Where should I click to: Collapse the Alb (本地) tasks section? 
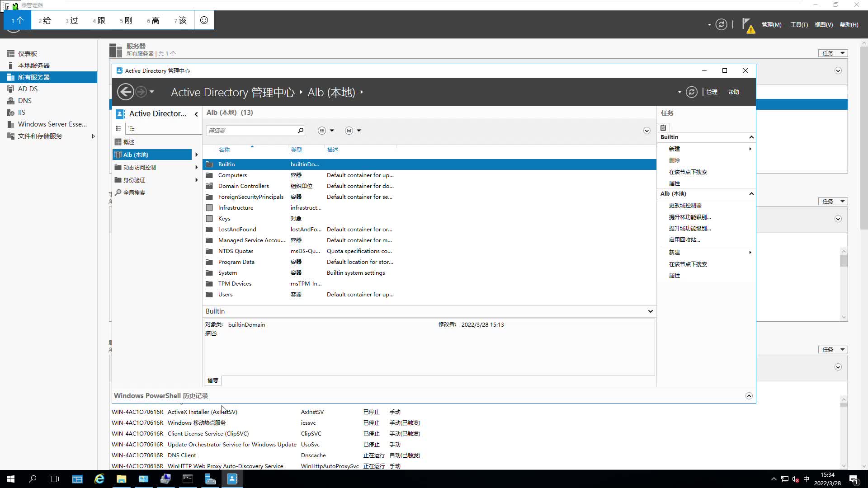coord(751,194)
